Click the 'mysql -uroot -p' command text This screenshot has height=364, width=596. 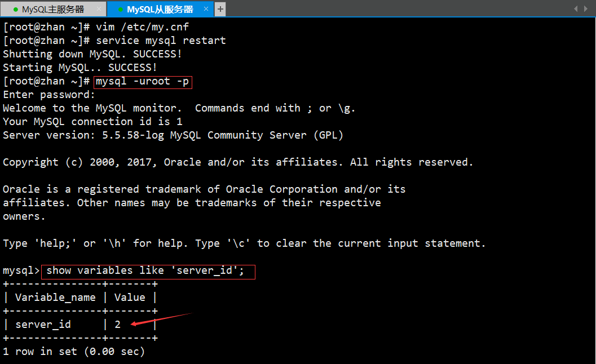pos(143,82)
